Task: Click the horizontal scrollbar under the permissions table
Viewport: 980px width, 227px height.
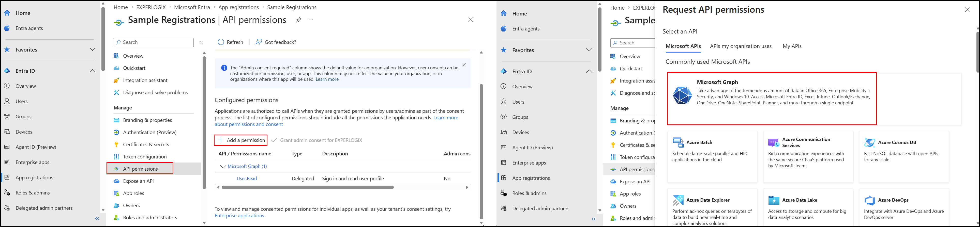Action: (307, 187)
